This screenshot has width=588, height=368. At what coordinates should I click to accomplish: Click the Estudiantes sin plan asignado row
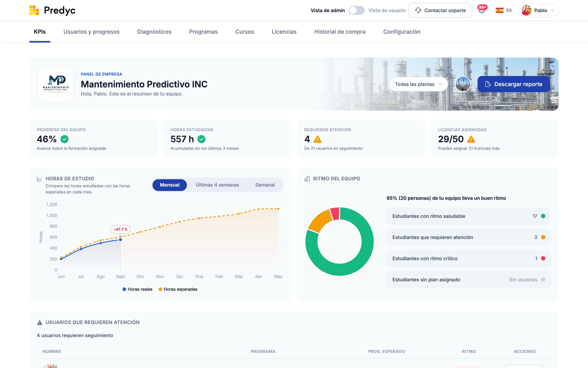(469, 280)
